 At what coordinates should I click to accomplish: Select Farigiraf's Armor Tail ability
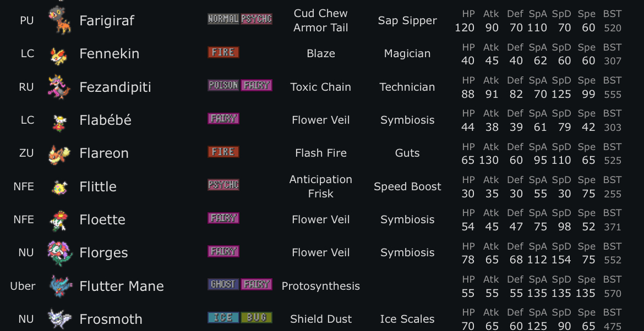tap(320, 27)
